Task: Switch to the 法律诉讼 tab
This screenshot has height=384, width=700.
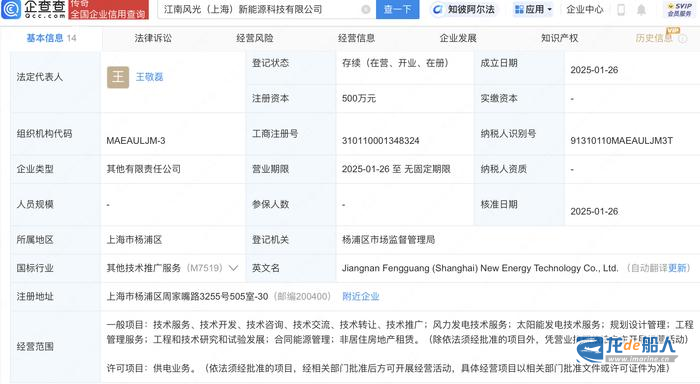Action: click(153, 38)
